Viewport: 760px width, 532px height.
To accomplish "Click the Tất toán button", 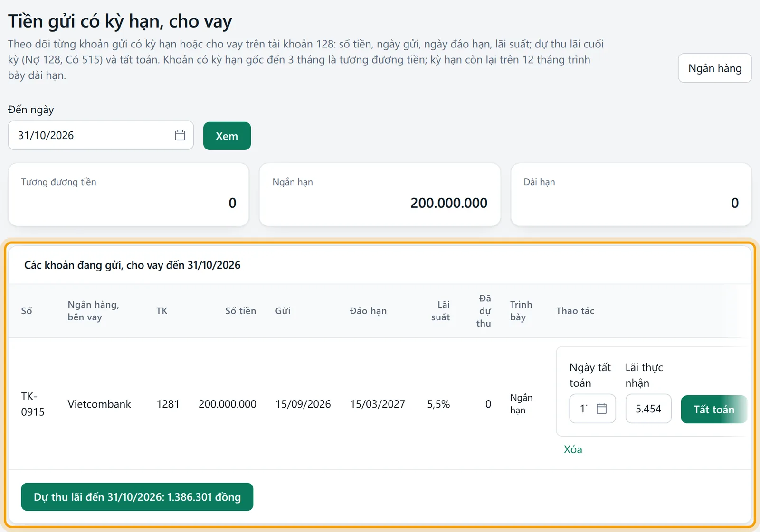I will coord(714,409).
